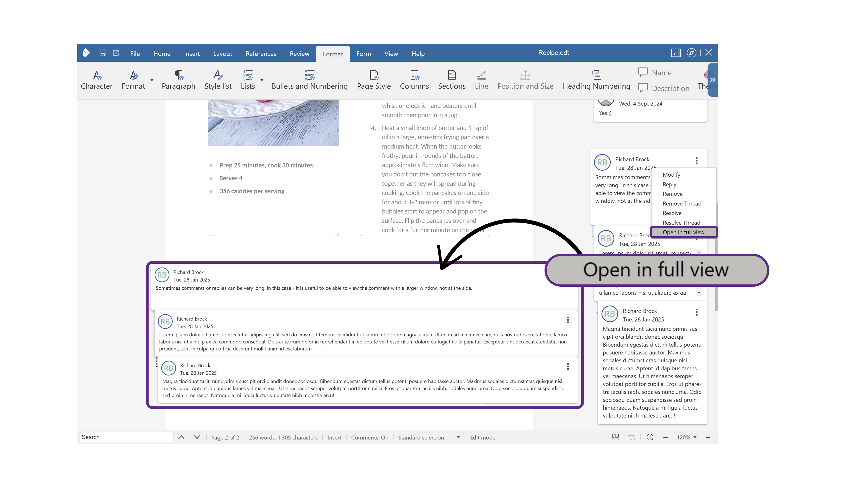
Task: Open the Columns tool
Action: pos(414,80)
